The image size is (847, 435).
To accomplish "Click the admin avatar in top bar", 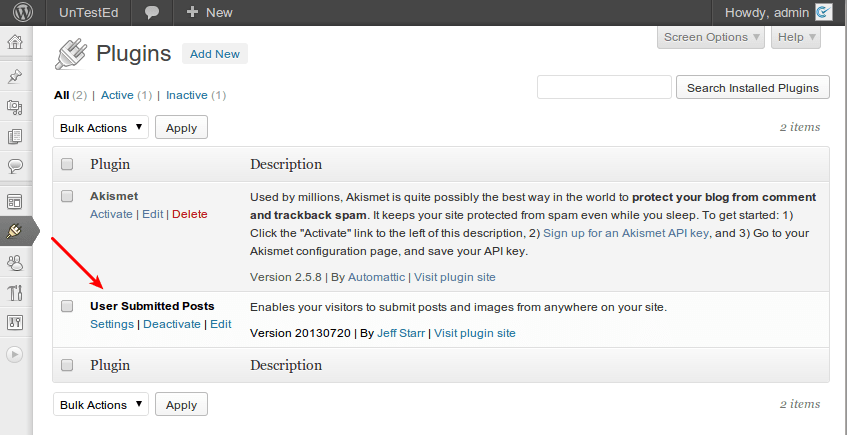I will (824, 12).
